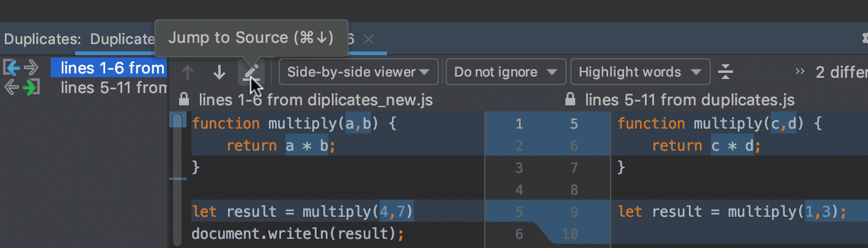The height and width of the screenshot is (248, 868).
Task: Open the Side-by-side viewer dropdown
Action: pyautogui.click(x=359, y=72)
